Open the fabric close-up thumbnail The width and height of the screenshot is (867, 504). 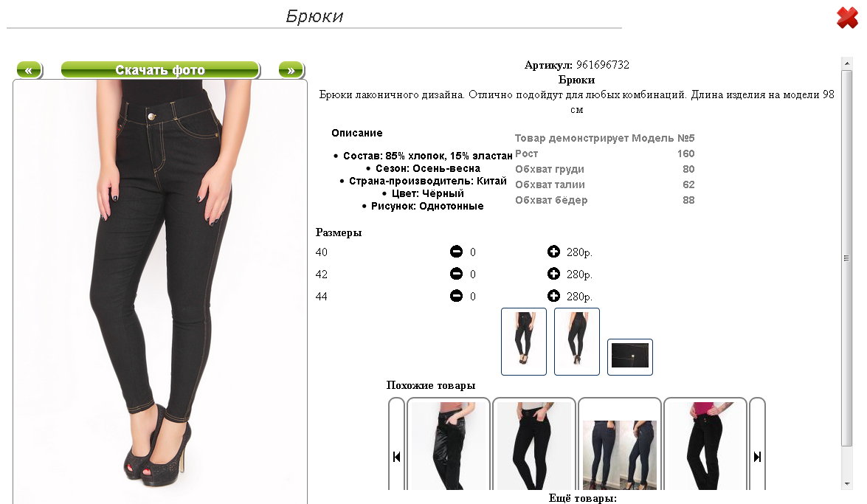[x=630, y=357]
